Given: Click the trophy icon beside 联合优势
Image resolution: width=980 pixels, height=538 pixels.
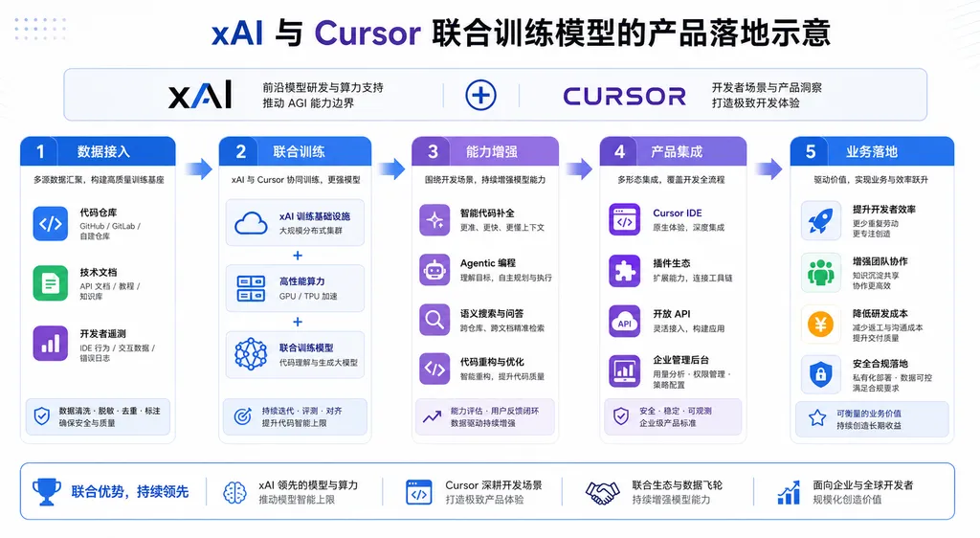Looking at the screenshot, I should click(46, 491).
